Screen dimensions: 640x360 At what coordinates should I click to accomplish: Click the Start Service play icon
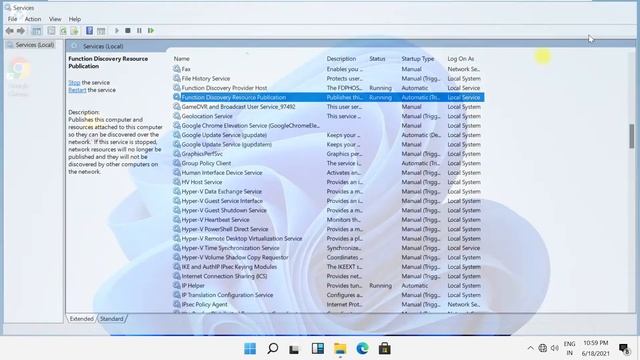pos(117,31)
